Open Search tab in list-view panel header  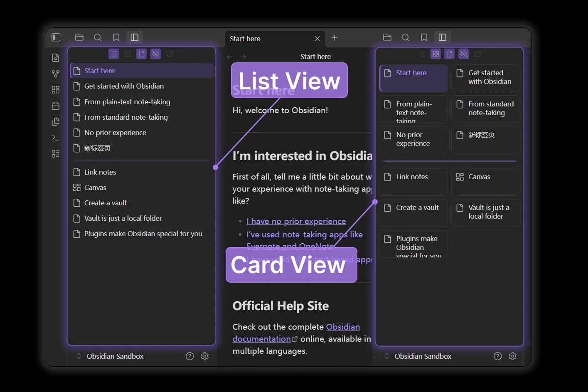pyautogui.click(x=98, y=37)
